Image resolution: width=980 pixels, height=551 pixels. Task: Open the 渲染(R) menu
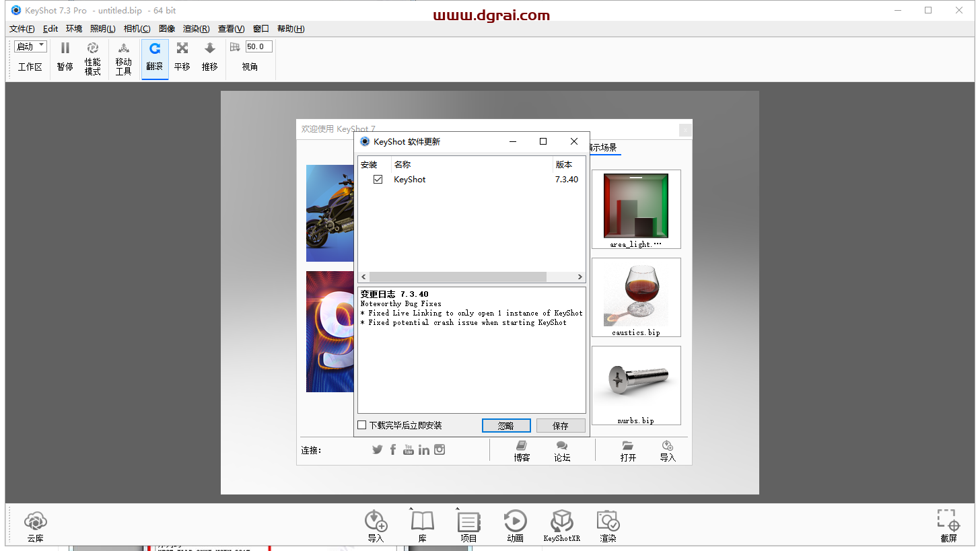[x=196, y=29]
